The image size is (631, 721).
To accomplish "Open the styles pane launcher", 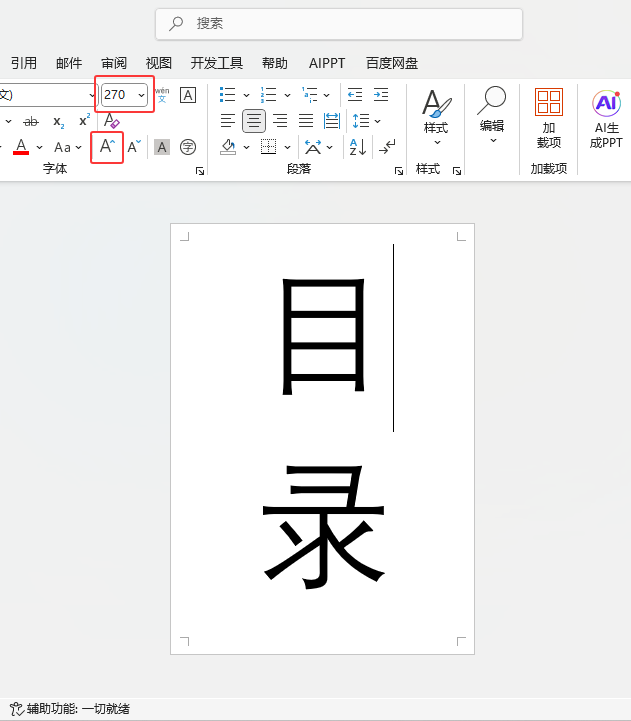I will coord(457,171).
